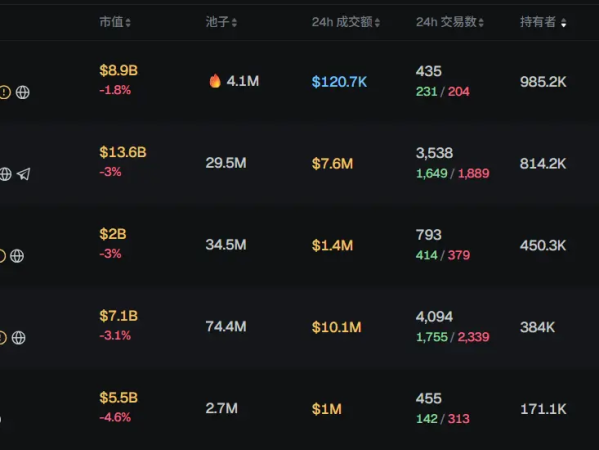Open Telegram icon in $13.6B row
The width and height of the screenshot is (599, 450).
(24, 174)
